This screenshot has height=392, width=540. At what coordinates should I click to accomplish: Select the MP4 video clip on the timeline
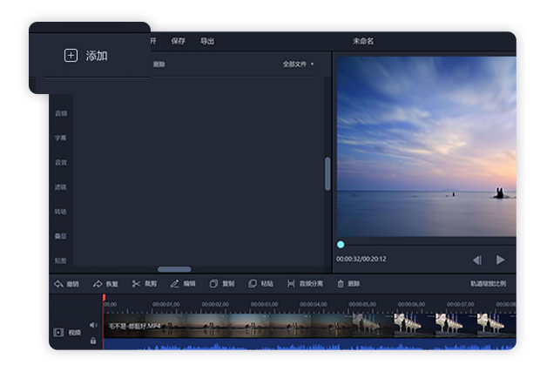click(309, 325)
